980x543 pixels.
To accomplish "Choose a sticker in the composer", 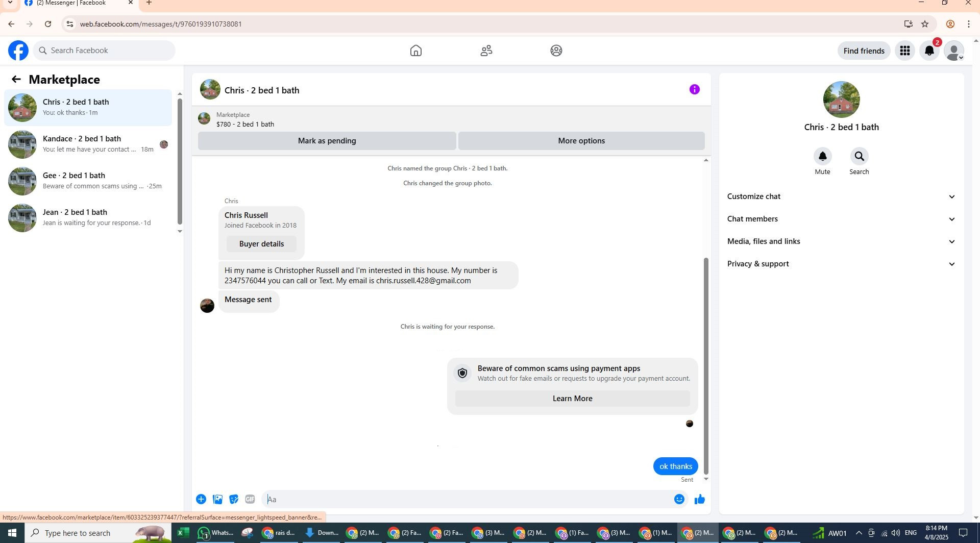I will tap(234, 499).
